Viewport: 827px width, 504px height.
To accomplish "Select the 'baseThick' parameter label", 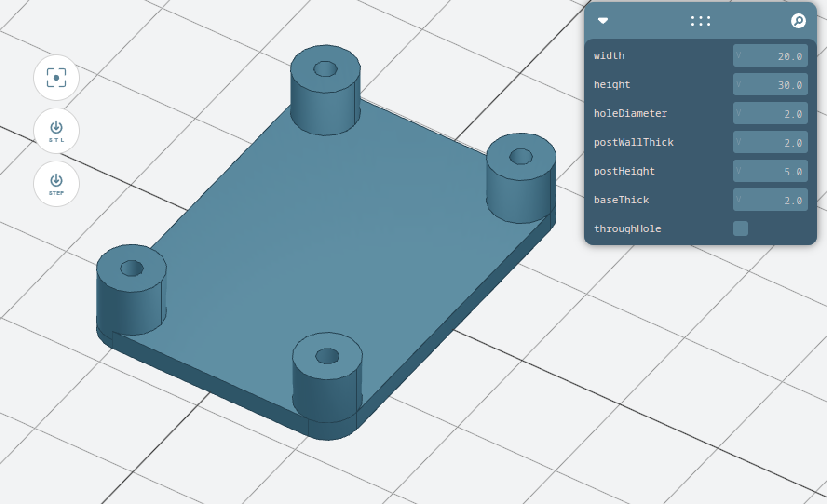I will click(621, 200).
